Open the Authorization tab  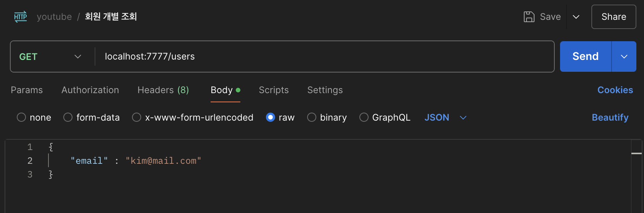pos(90,90)
